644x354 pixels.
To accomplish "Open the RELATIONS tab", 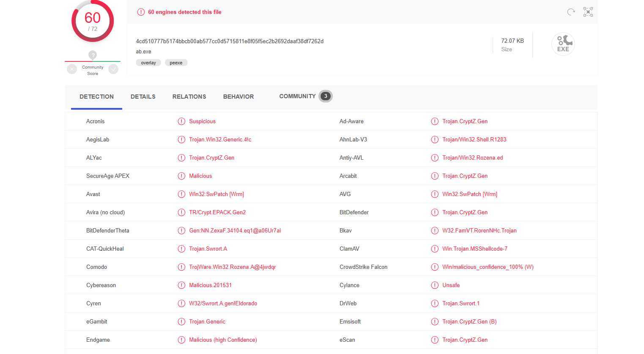I will click(189, 97).
